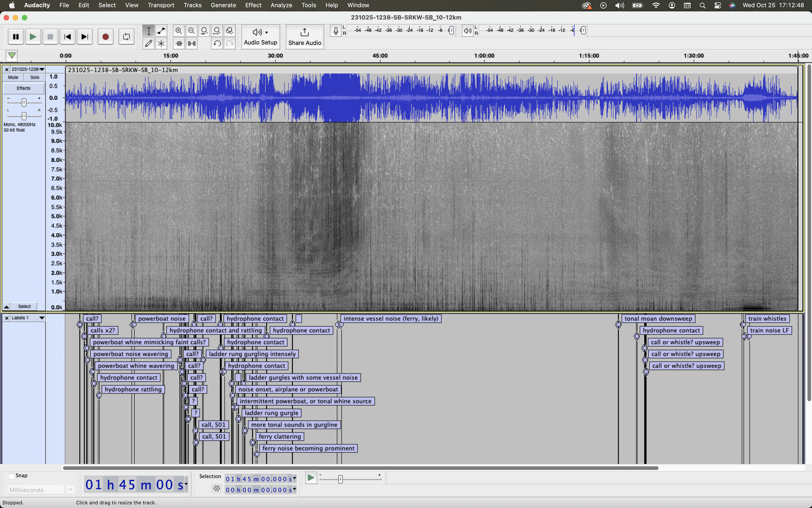Viewport: 812px width, 508px height.
Task: Open the Milliseconds snap units dropdown
Action: (x=70, y=490)
